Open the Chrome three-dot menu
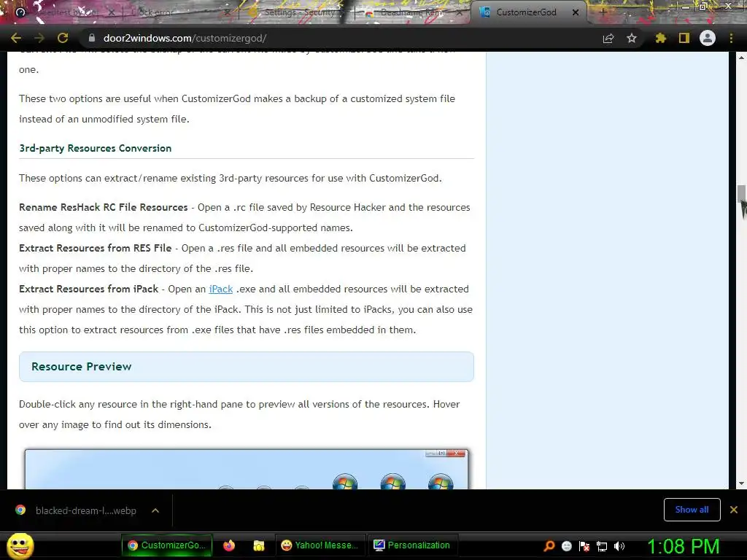 tap(731, 38)
